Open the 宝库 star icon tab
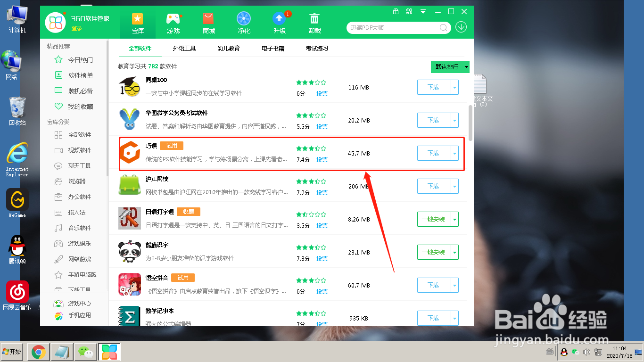Image resolution: width=644 pixels, height=362 pixels. coord(138,23)
